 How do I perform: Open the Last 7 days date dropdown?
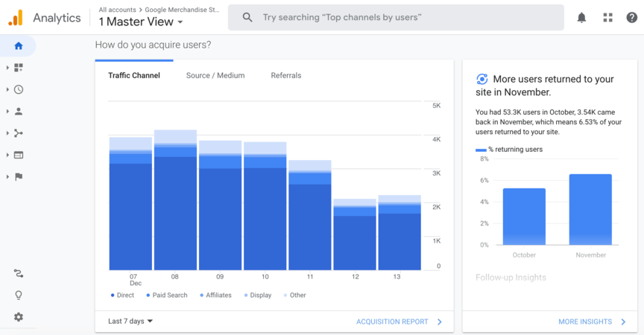(x=130, y=321)
